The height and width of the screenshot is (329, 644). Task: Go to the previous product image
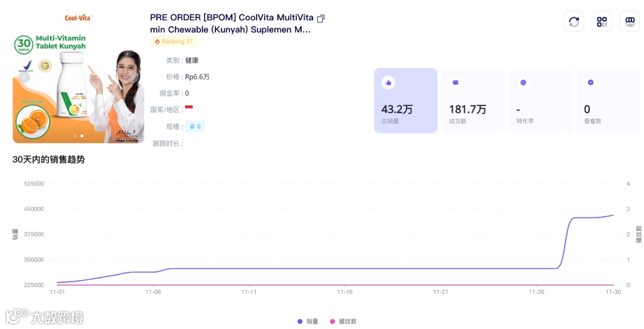coord(24,77)
